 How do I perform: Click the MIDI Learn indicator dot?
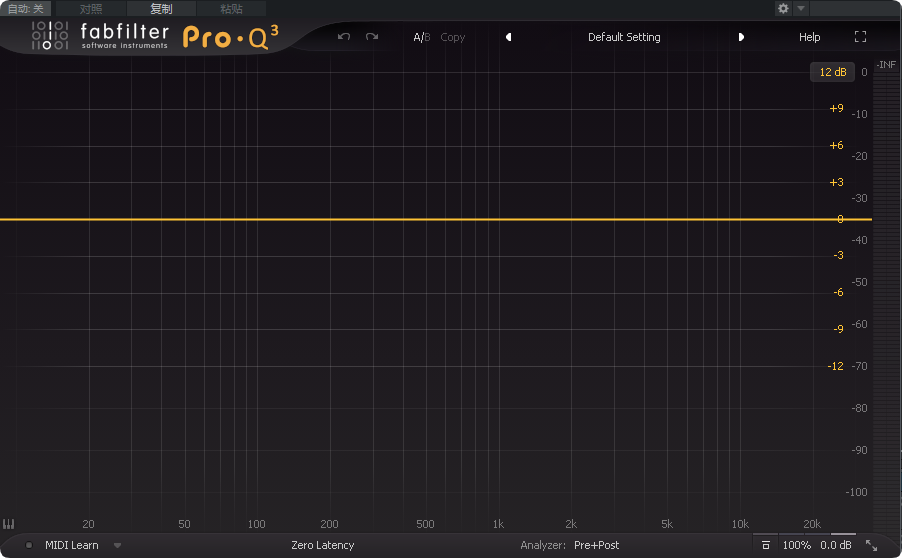[29, 545]
